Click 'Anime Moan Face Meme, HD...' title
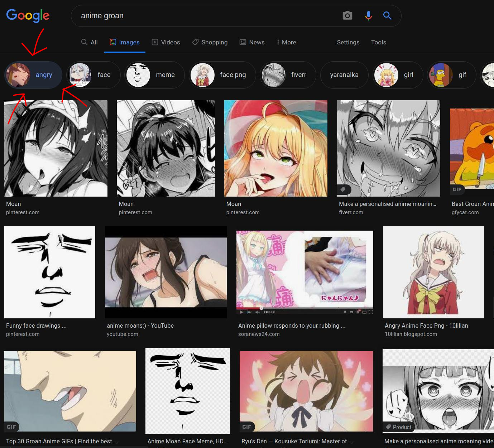 (x=187, y=441)
